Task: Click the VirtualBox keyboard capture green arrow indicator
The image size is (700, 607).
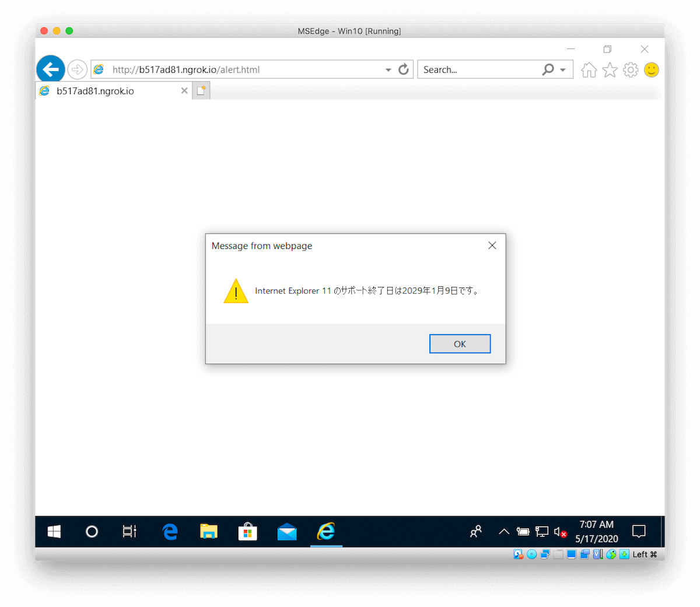Action: 624,554
